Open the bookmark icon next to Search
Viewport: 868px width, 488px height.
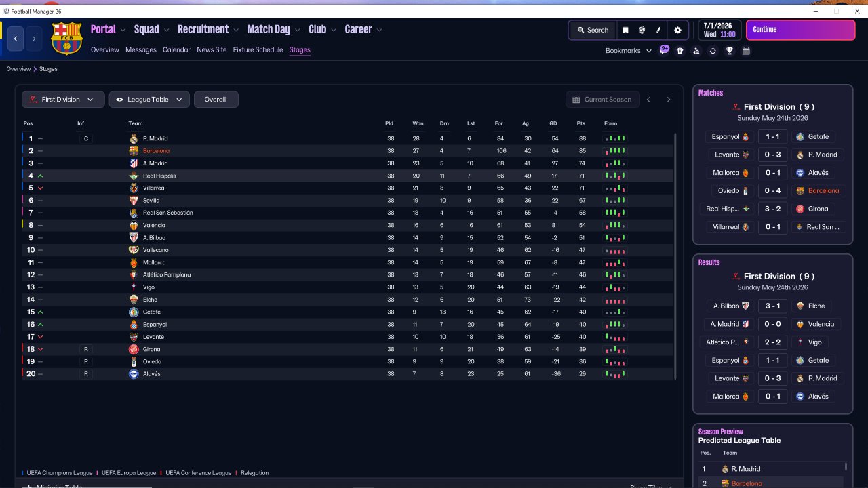(625, 30)
